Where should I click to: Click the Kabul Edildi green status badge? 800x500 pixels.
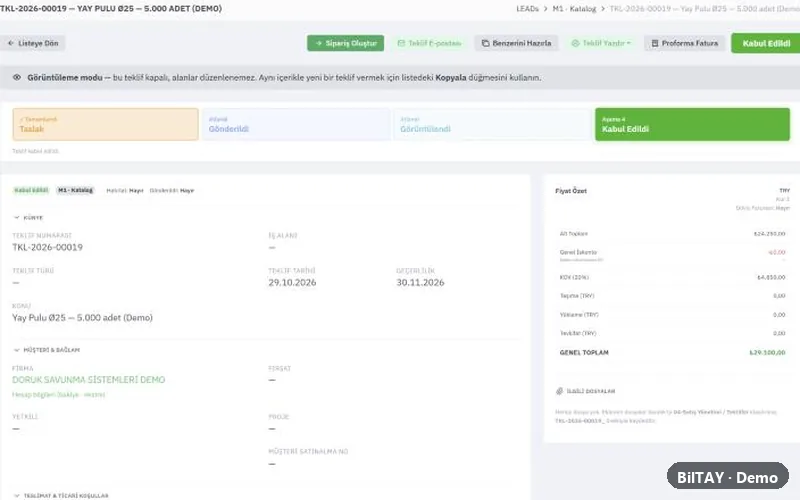pyautogui.click(x=31, y=190)
